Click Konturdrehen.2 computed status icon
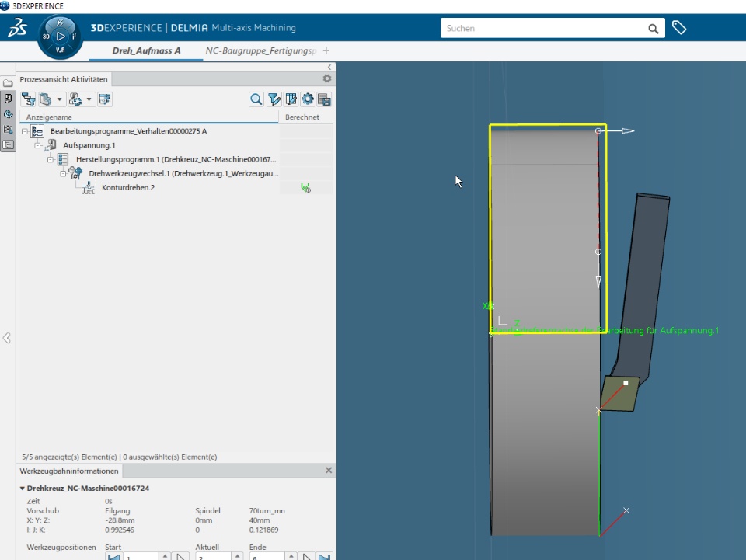Viewport: 746px width, 560px height. (305, 188)
